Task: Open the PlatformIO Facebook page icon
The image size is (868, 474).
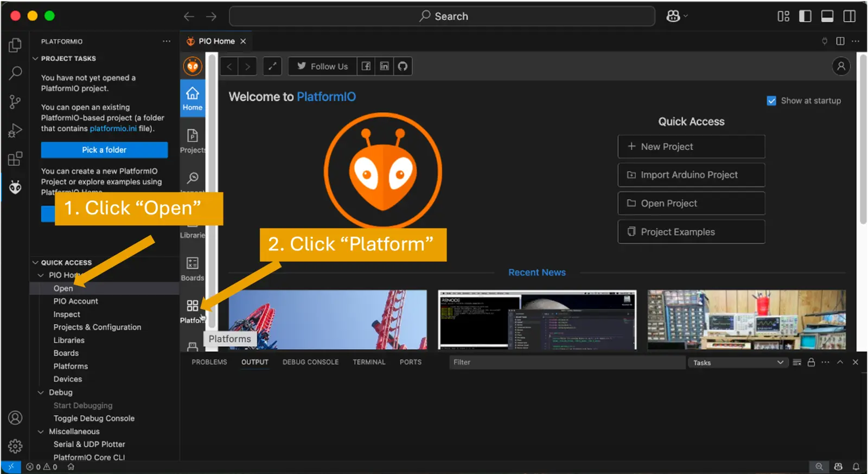Action: point(366,66)
